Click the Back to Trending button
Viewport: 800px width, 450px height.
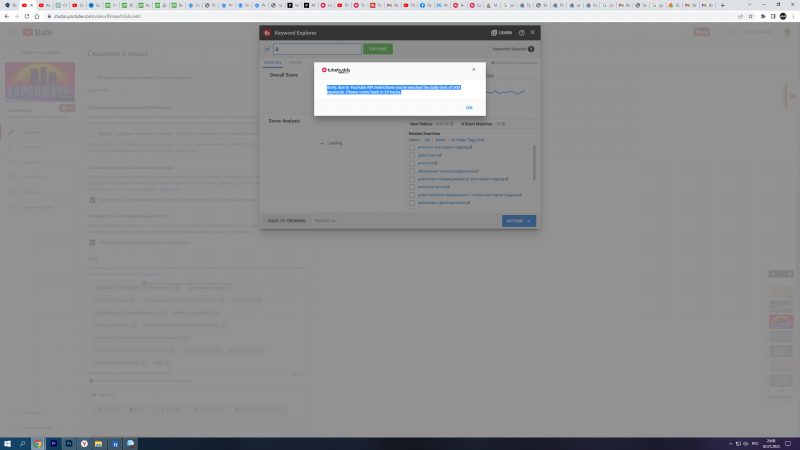[x=286, y=220]
